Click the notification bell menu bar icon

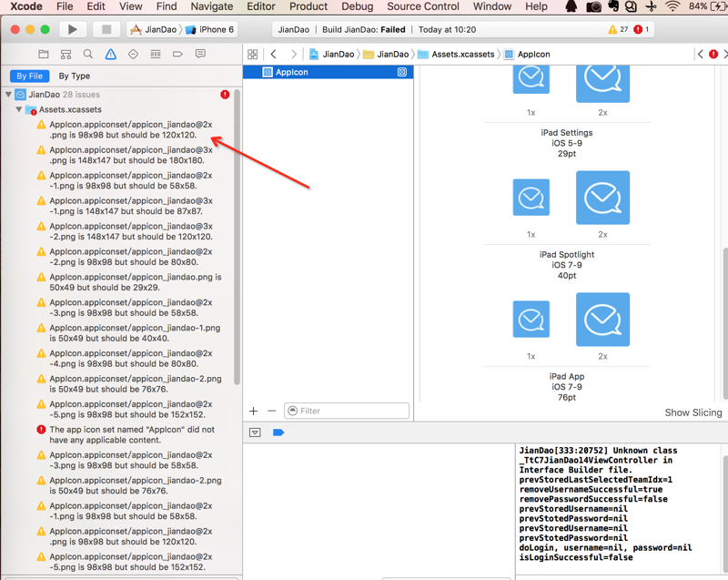point(571,6)
